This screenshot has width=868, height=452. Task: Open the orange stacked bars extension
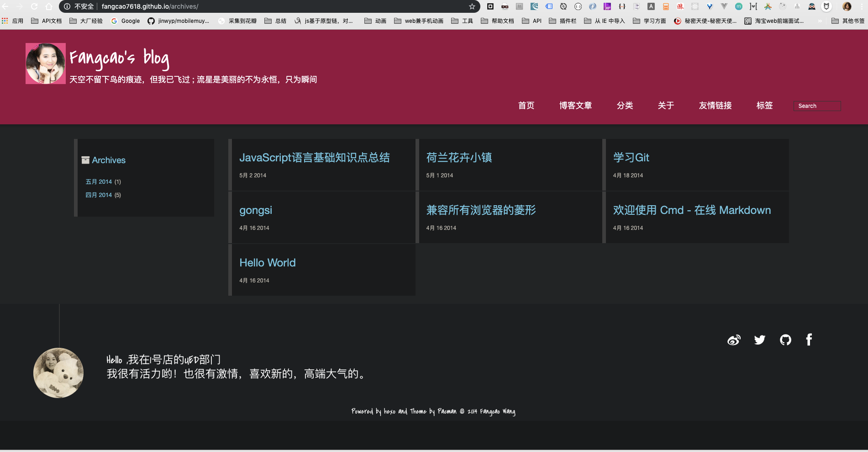666,6
